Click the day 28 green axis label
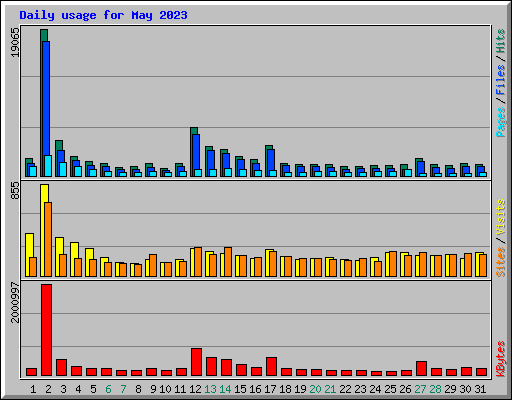The width and height of the screenshot is (512, 400). point(435,389)
